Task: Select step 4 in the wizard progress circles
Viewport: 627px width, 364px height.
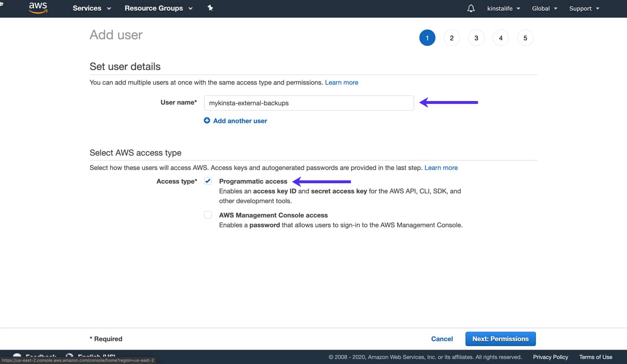Action: click(500, 38)
